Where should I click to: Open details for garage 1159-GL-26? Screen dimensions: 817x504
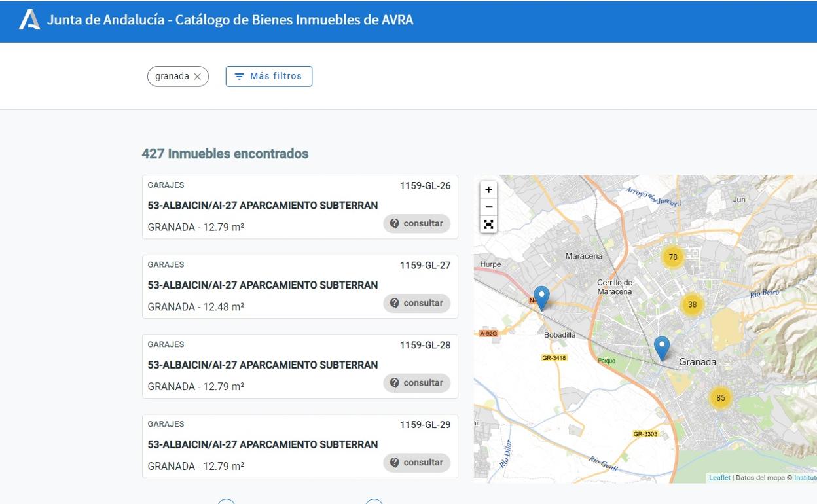262,206
